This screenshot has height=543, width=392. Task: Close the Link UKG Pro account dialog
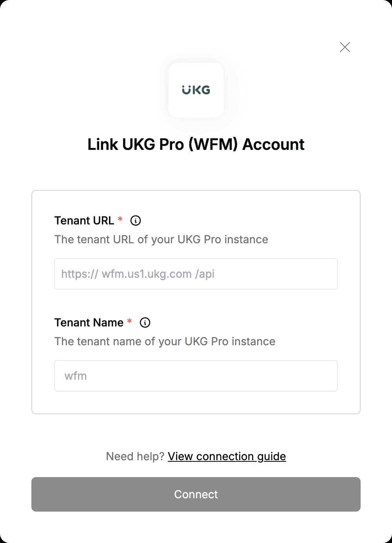345,47
